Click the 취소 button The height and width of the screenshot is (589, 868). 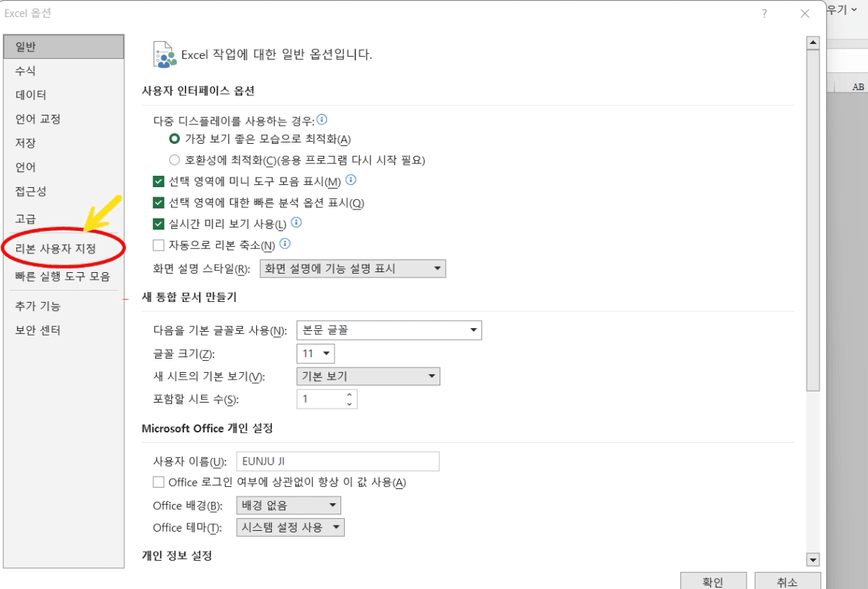pyautogui.click(x=788, y=582)
